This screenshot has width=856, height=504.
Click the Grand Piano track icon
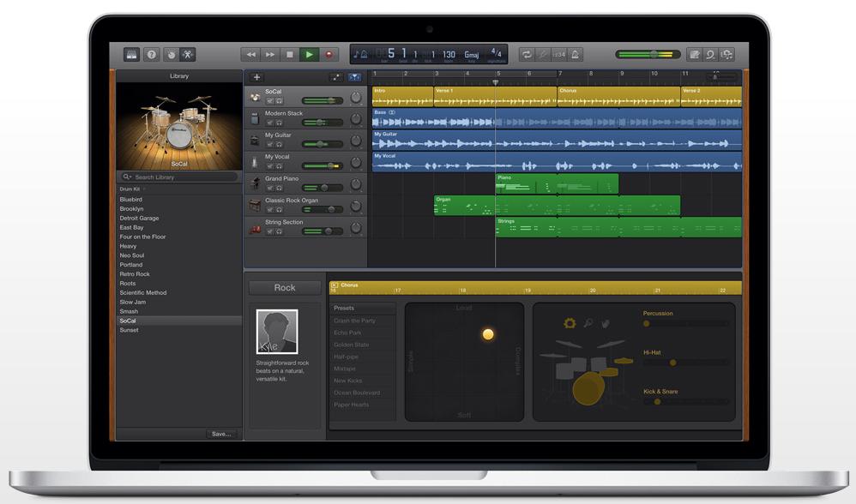point(255,183)
